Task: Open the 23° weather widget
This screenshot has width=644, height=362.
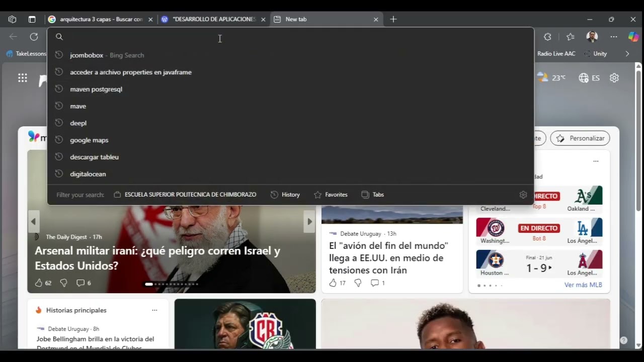Action: (551, 78)
